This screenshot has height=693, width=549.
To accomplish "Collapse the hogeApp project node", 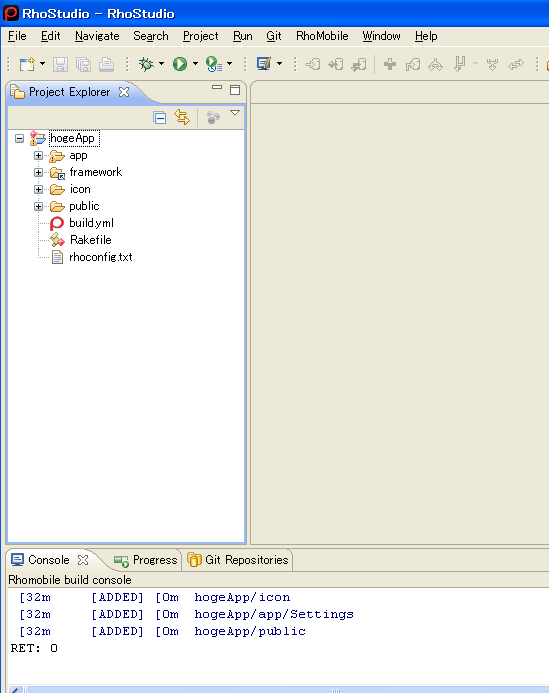I will (x=19, y=138).
